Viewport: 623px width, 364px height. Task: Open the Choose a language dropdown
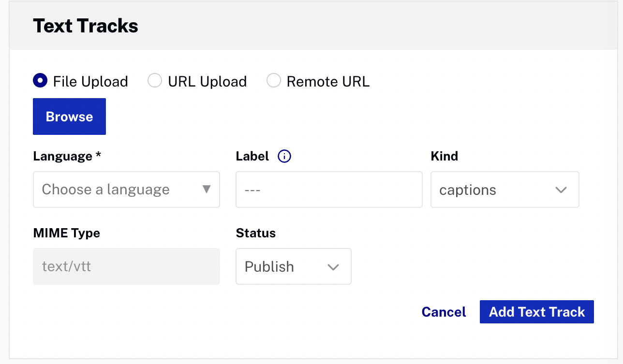(126, 189)
